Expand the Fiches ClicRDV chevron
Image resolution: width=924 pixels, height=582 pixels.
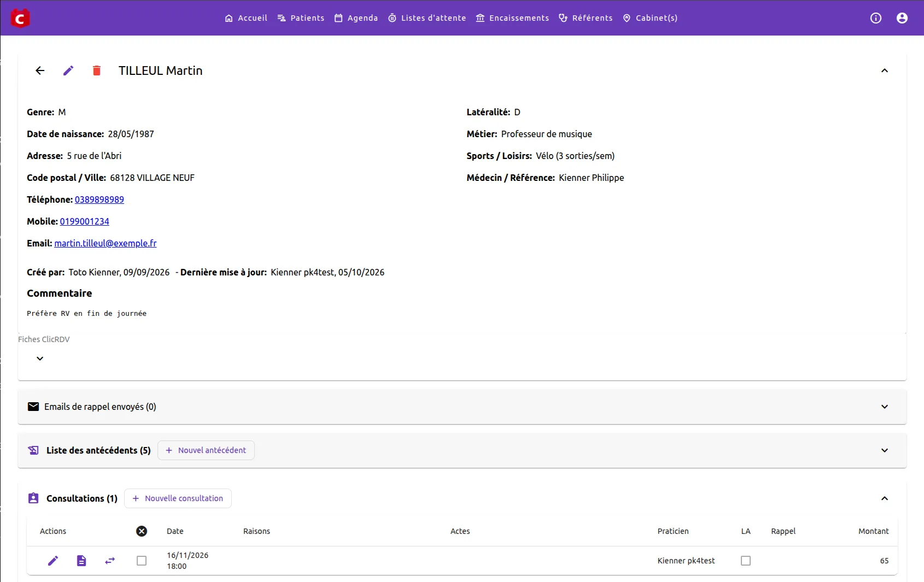[x=40, y=358]
